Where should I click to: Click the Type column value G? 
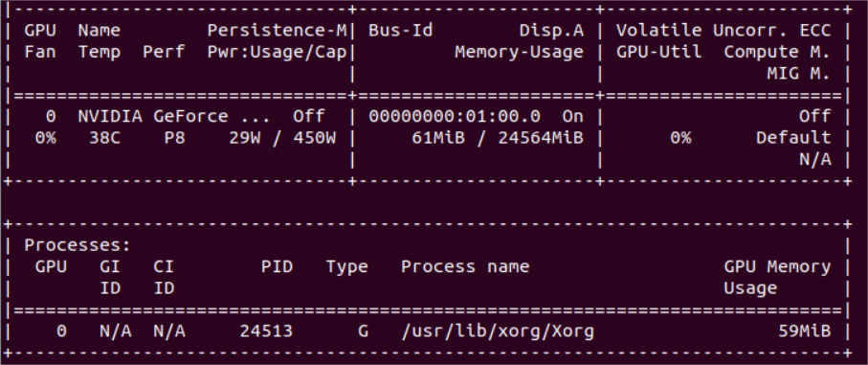(x=363, y=331)
